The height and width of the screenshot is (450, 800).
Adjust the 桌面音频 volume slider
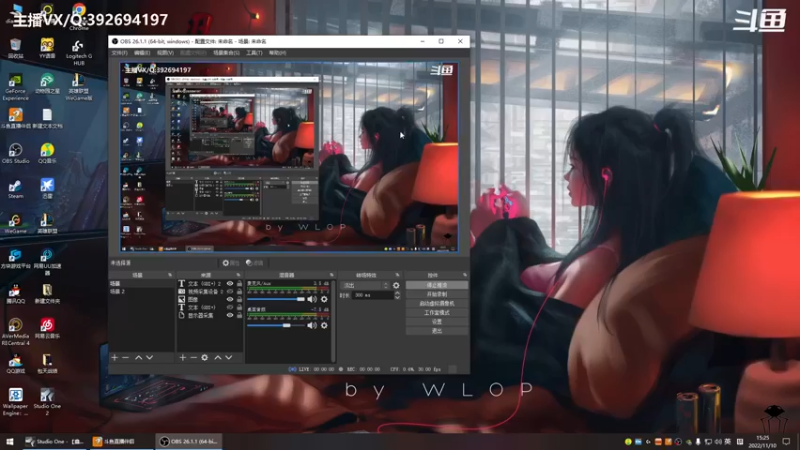[x=276, y=325]
